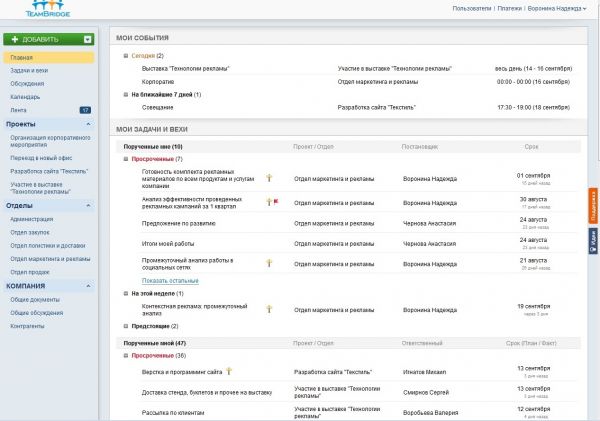Open Пользователи in top menu
600x421 pixels.
click(471, 8)
